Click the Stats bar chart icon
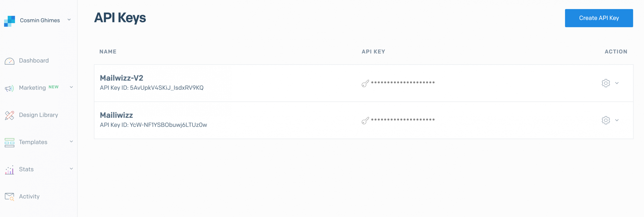The height and width of the screenshot is (217, 644). click(10, 170)
